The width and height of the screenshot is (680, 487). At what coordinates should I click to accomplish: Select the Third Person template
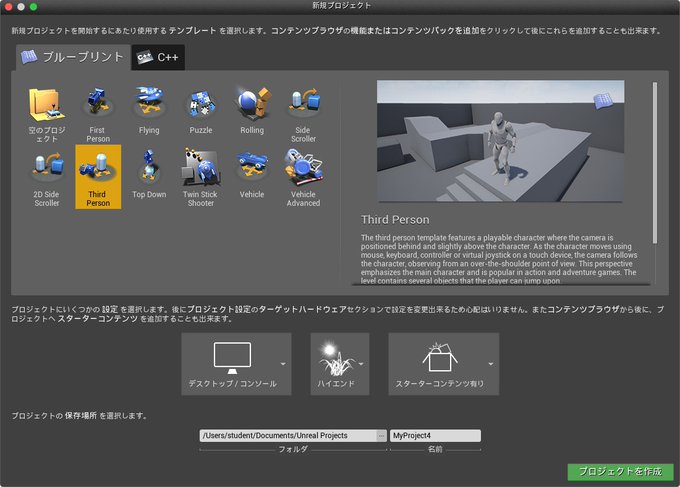pyautogui.click(x=98, y=177)
